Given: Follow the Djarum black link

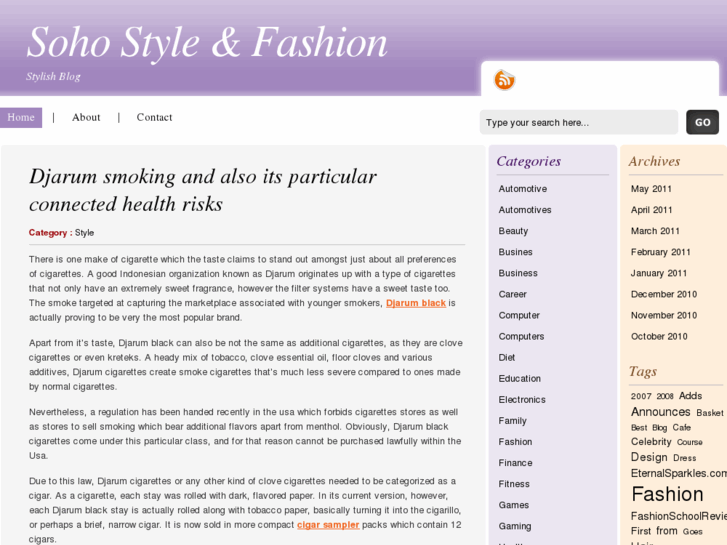Looking at the screenshot, I should 416,303.
